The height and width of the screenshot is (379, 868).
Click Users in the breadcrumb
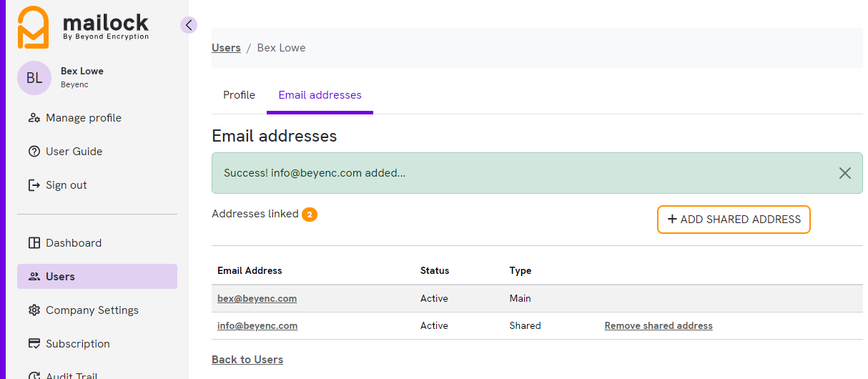(x=226, y=48)
